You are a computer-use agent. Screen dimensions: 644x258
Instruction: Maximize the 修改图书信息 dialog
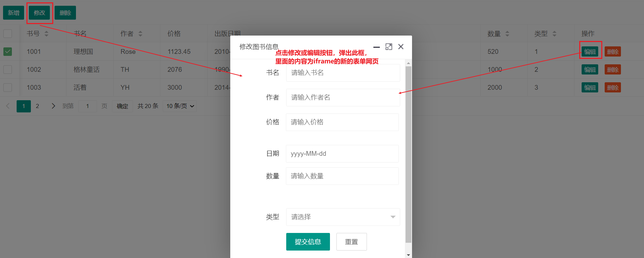point(389,47)
